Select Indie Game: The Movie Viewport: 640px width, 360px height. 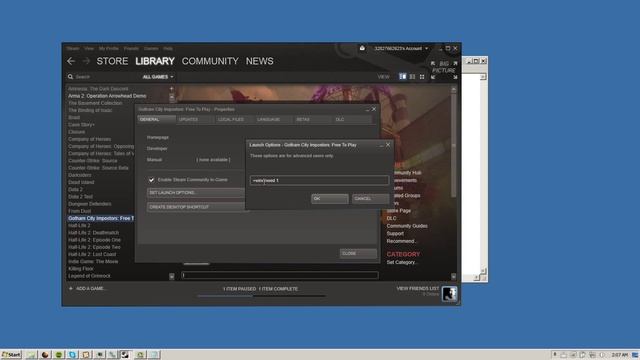(93, 262)
